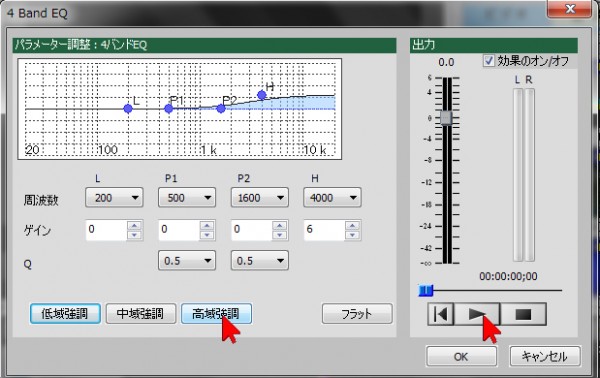Click the playback position slider thumb
Screen dimensions: 600x378
pos(426,291)
